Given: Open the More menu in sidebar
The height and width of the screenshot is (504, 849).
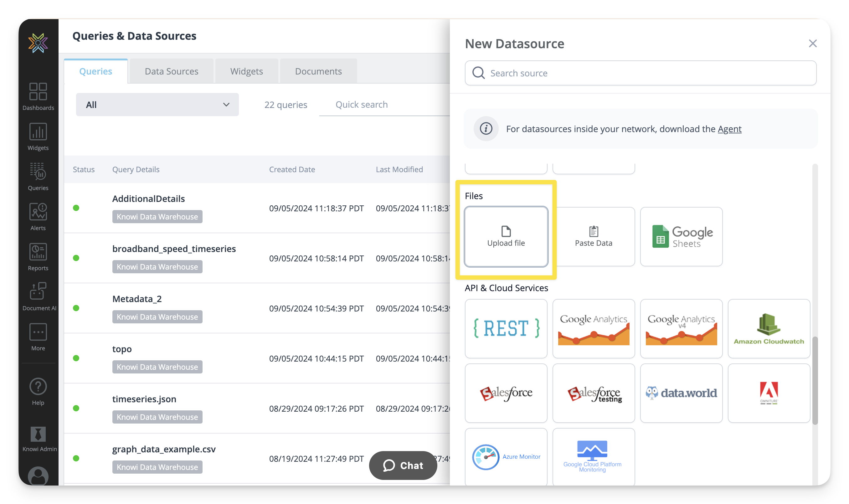Looking at the screenshot, I should (38, 337).
